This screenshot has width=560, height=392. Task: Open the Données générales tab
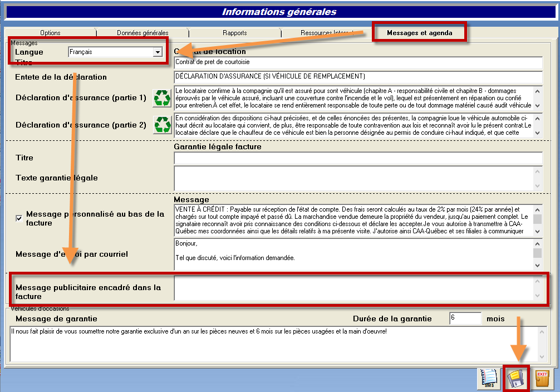143,32
